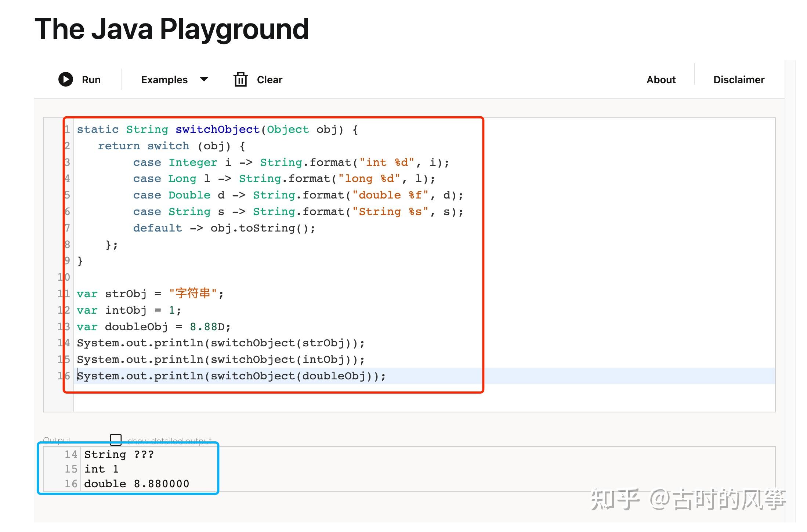The width and height of the screenshot is (807, 532).
Task: Click the trash can icon next to Clear
Action: (x=240, y=79)
